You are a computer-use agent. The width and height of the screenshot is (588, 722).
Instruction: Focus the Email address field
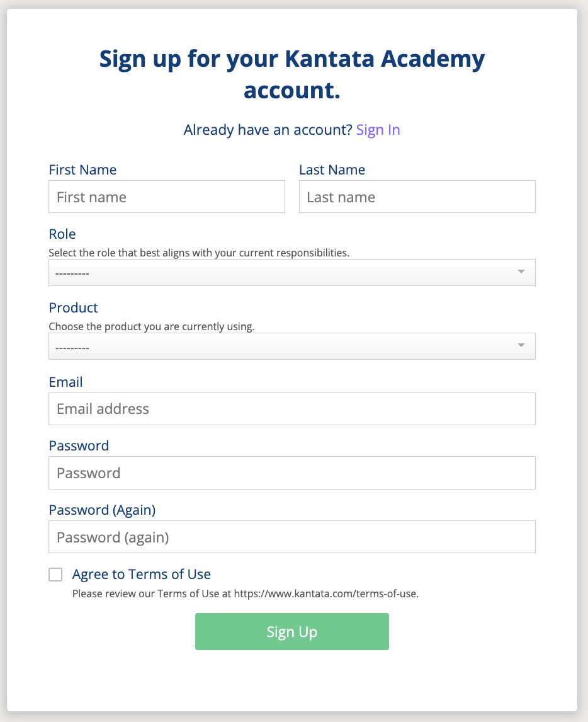tap(291, 409)
